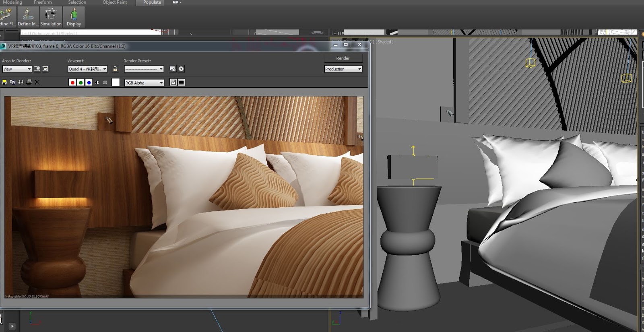Toggle monochrome display
The height and width of the screenshot is (332, 644).
[105, 82]
